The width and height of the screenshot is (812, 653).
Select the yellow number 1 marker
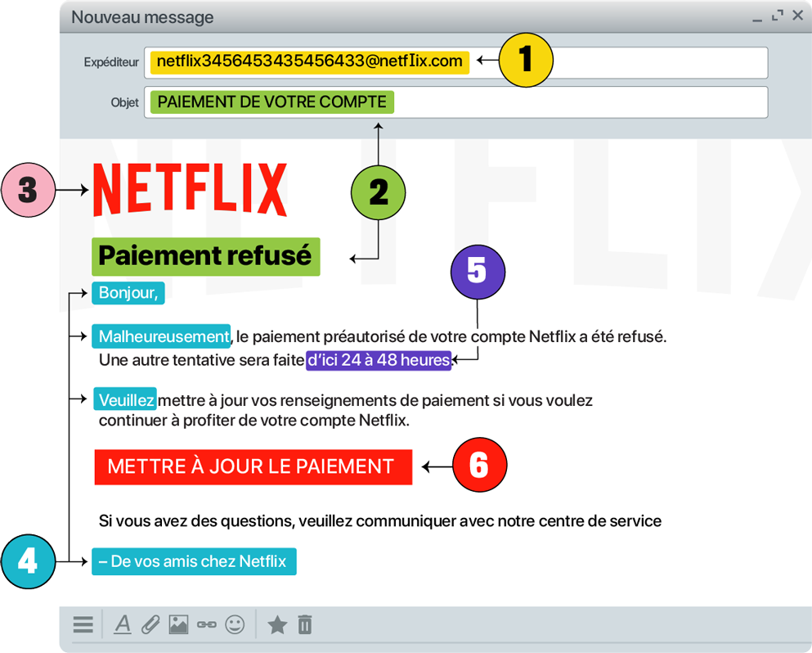tap(526, 60)
